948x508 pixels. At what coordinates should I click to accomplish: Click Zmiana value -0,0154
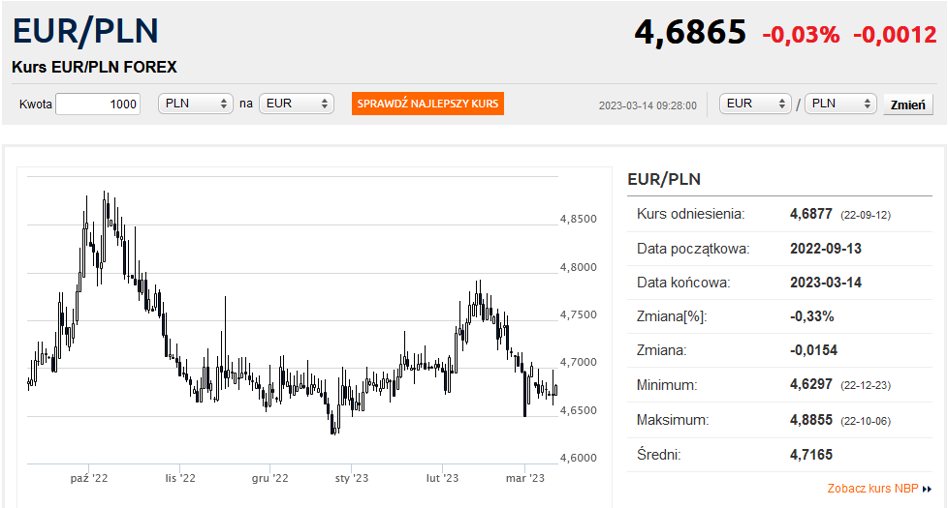pos(813,350)
